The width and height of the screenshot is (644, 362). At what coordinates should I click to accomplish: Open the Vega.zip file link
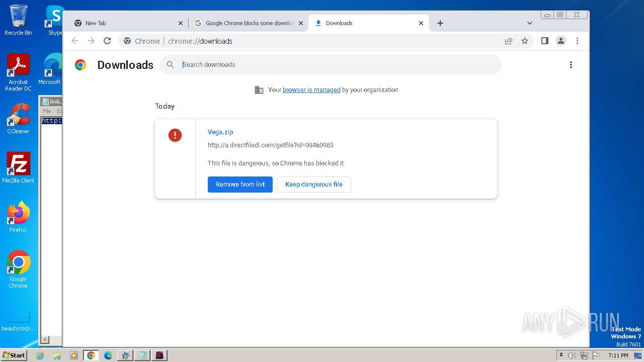tap(220, 132)
